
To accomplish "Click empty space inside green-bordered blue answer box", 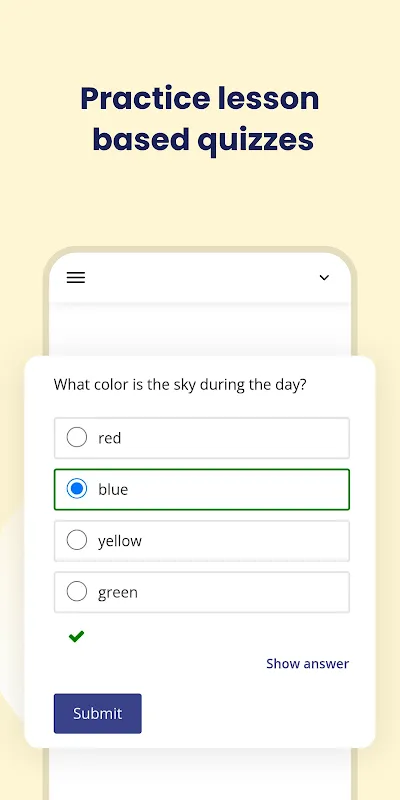I will [240, 489].
